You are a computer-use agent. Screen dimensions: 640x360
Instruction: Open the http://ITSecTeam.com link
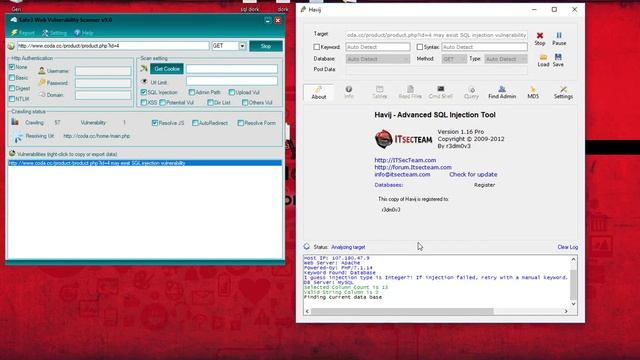coord(405,160)
